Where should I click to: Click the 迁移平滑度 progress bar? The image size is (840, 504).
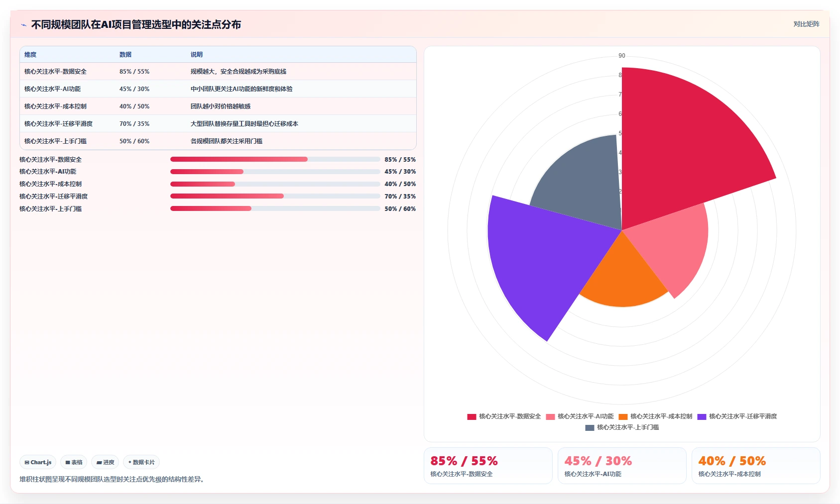coord(275,196)
